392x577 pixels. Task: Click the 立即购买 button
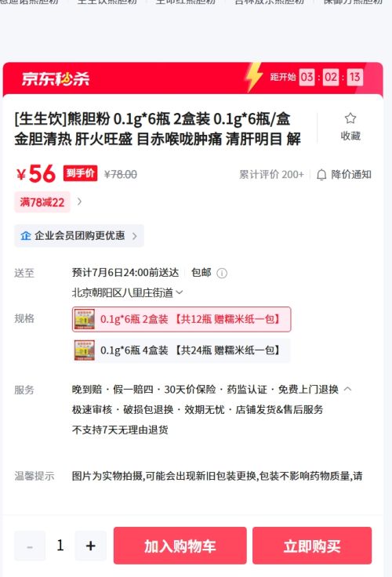pos(312,546)
